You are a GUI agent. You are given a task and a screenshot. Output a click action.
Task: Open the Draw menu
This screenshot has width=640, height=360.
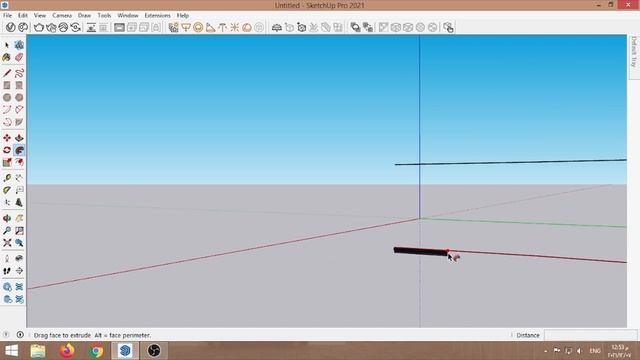pos(84,15)
